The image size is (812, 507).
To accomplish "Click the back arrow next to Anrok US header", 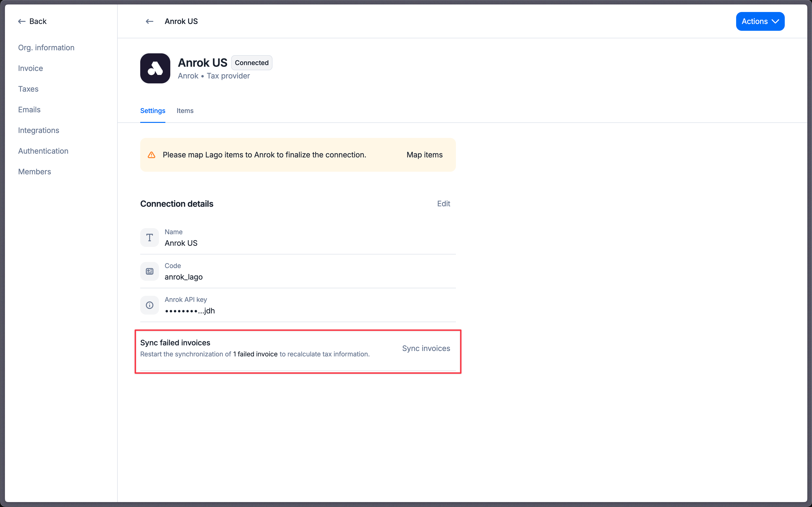I will click(150, 21).
